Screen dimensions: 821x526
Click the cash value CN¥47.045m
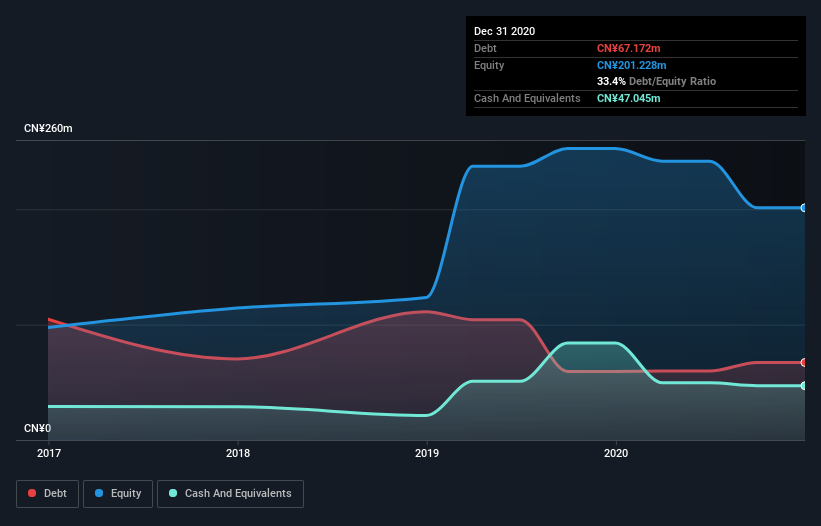(628, 98)
